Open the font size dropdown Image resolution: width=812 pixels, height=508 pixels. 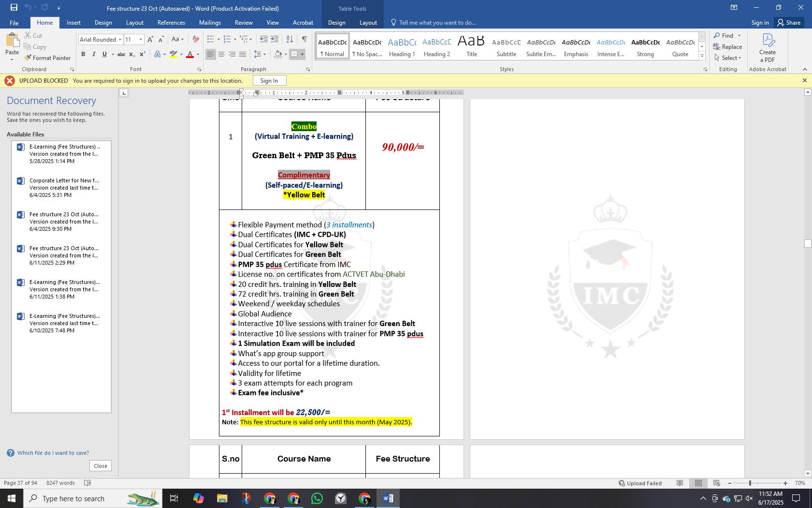[141, 40]
